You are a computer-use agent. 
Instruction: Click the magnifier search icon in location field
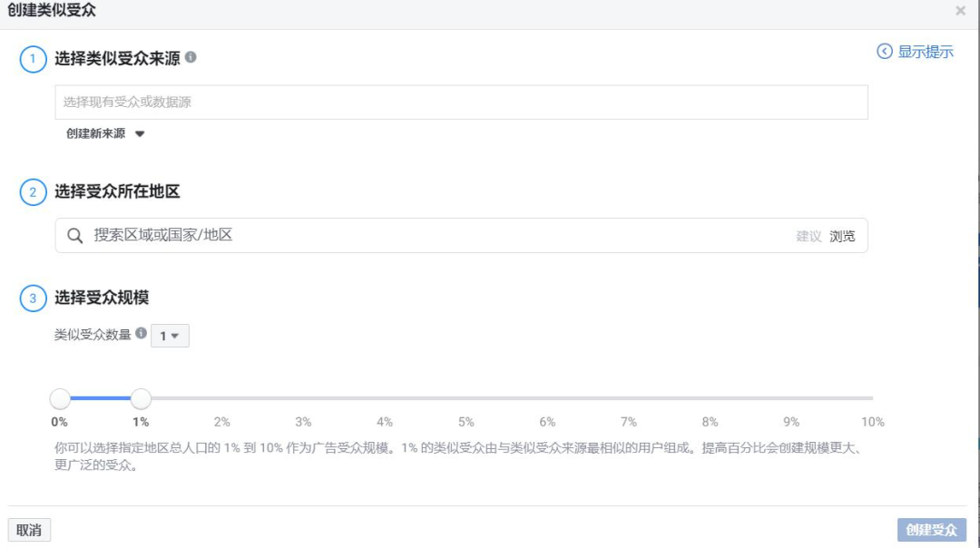[75, 236]
